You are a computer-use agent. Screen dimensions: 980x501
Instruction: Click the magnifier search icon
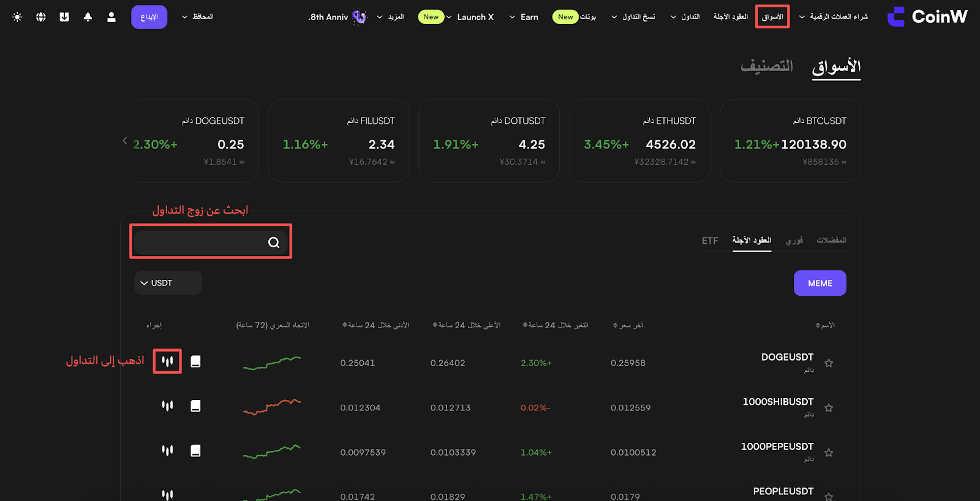[x=274, y=243]
